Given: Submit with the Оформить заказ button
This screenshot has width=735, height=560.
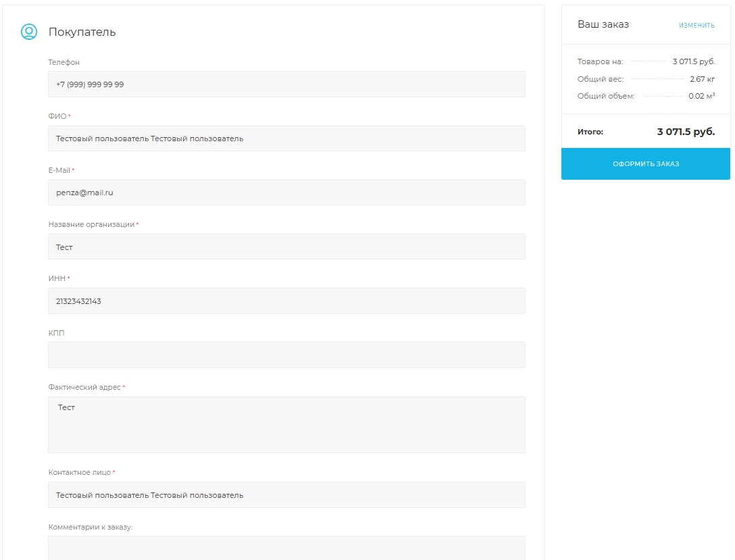Looking at the screenshot, I should pos(645,164).
